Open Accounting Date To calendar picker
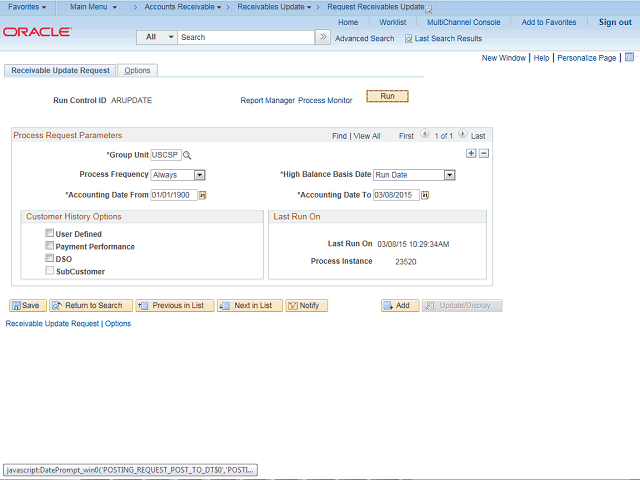Screen dimensions: 640x480 [425, 196]
